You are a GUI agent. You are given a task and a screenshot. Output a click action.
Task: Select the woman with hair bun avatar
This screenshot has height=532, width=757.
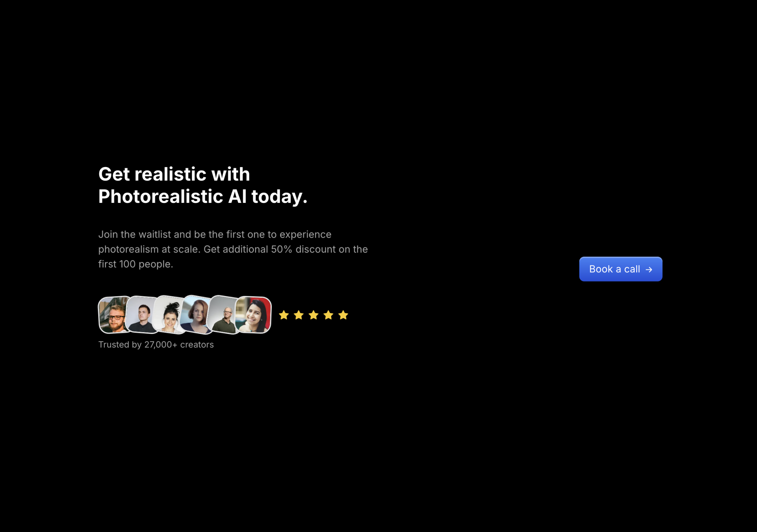pyautogui.click(x=169, y=316)
